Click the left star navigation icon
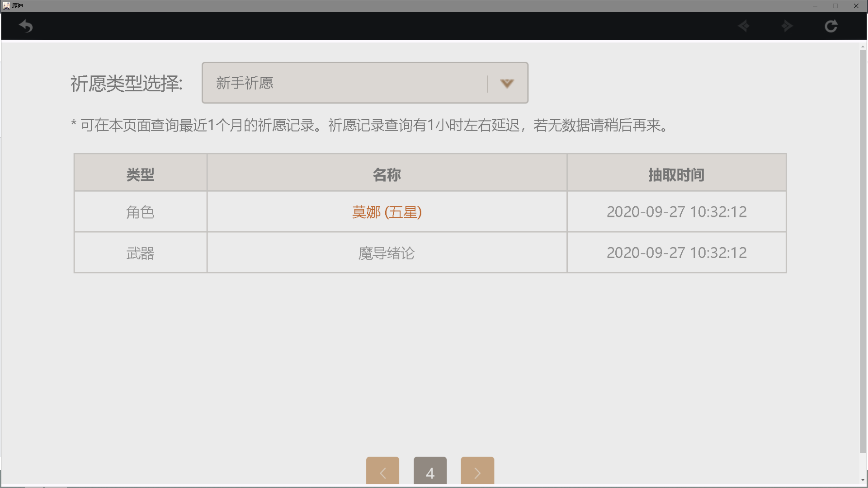 (744, 26)
